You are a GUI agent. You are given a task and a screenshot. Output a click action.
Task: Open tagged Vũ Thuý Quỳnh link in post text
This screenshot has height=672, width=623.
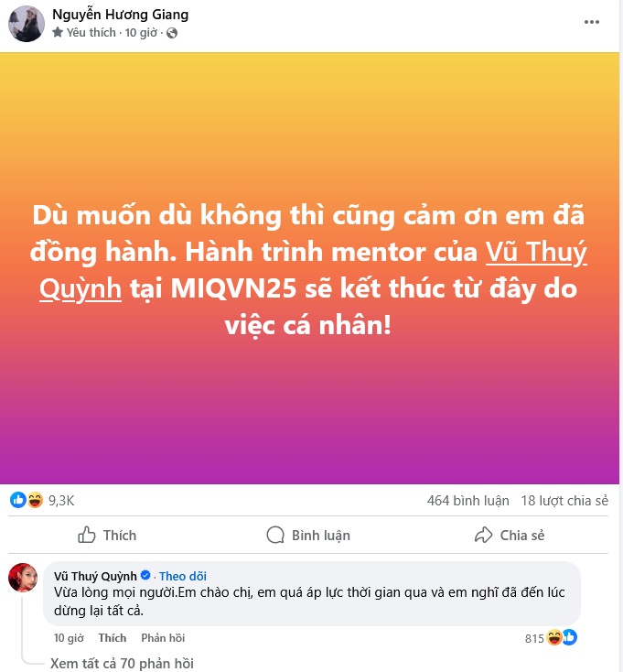pyautogui.click(x=536, y=252)
